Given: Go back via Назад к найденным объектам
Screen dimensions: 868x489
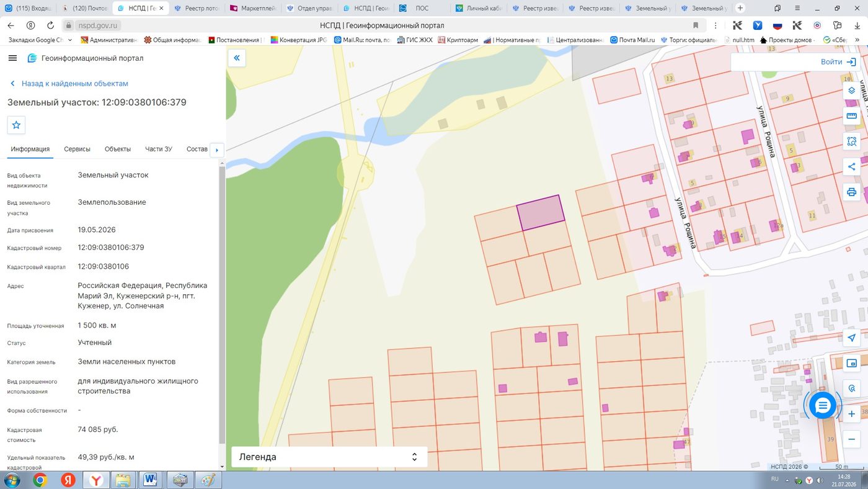Looking at the screenshot, I should (69, 83).
